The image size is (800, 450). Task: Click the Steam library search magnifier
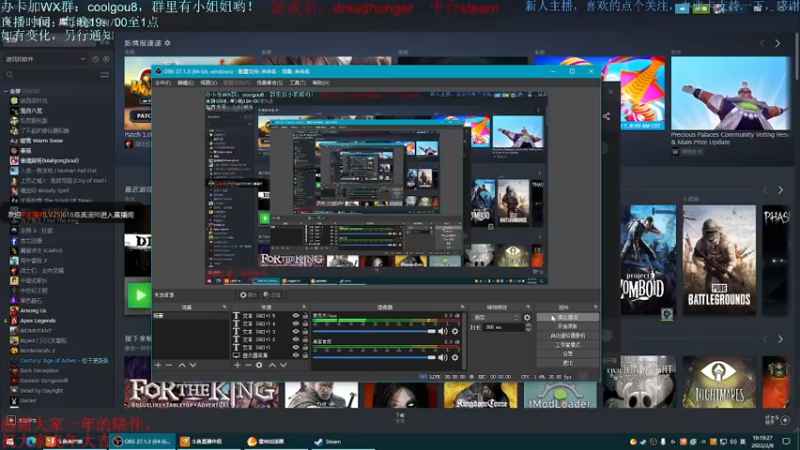tap(10, 75)
